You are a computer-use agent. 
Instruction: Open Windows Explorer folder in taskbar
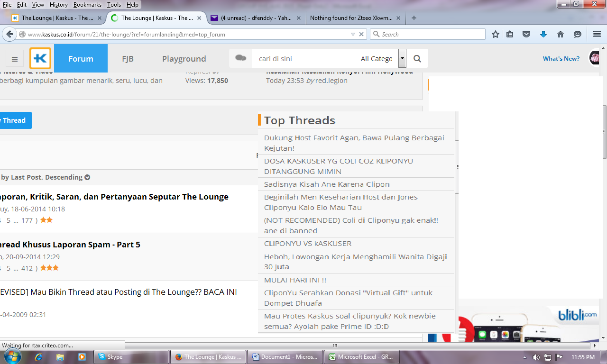coord(60,357)
